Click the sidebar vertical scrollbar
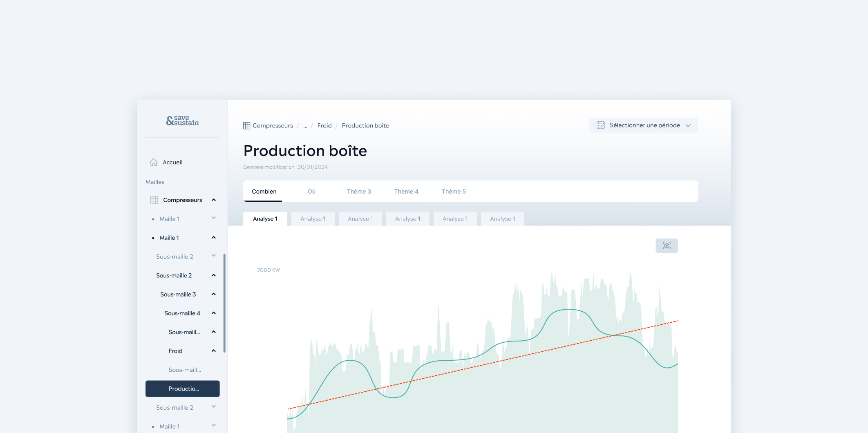868x433 pixels. [224, 303]
